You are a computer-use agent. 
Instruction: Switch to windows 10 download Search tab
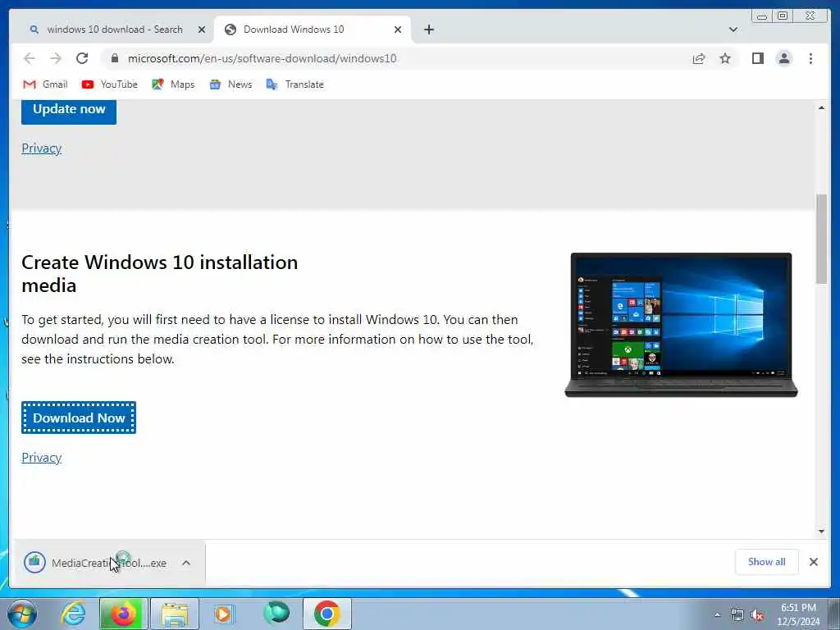113,30
